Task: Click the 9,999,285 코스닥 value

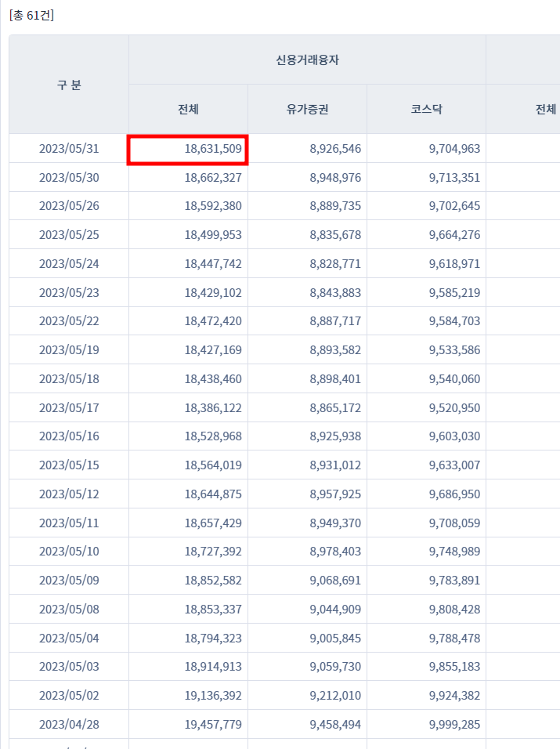Action: click(454, 724)
